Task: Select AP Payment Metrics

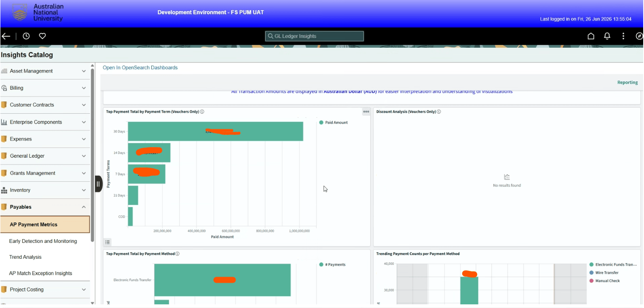Action: 45,224
